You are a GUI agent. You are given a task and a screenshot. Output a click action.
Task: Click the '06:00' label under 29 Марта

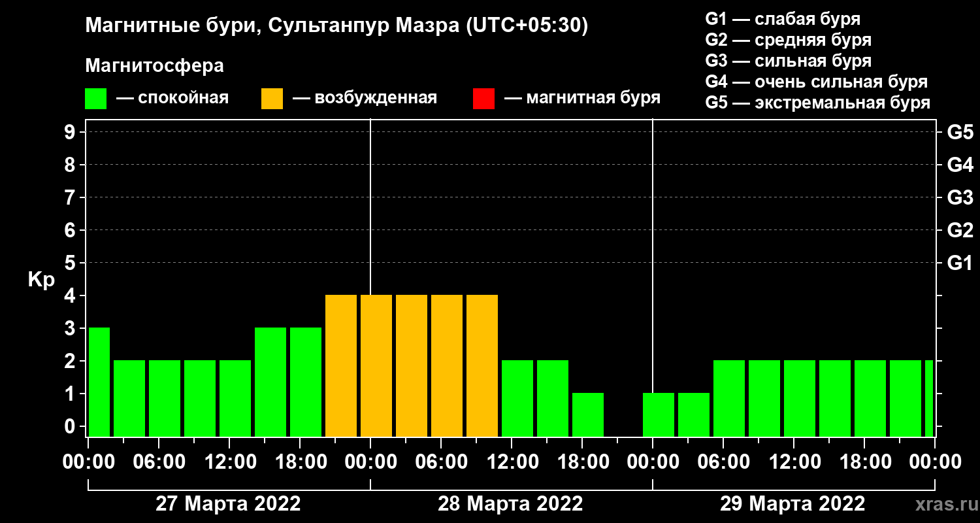723,462
